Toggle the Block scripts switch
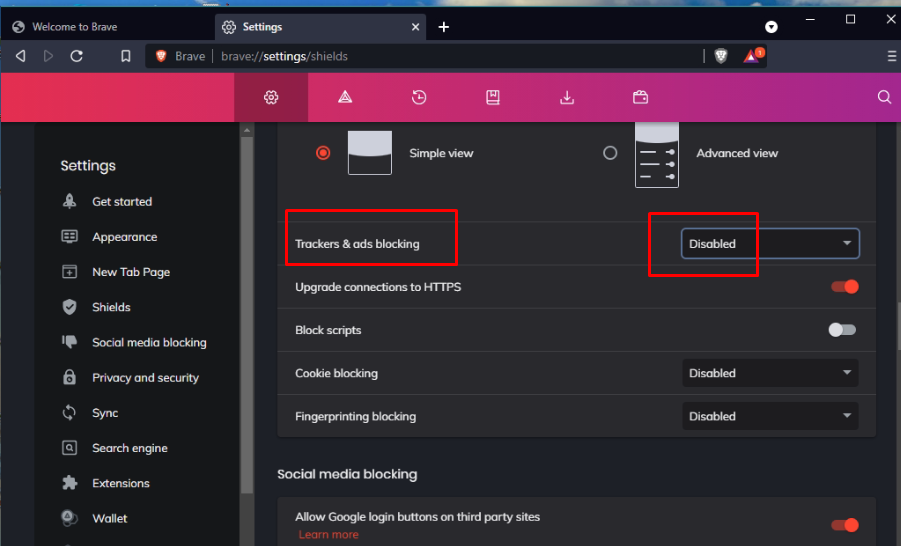 (842, 330)
